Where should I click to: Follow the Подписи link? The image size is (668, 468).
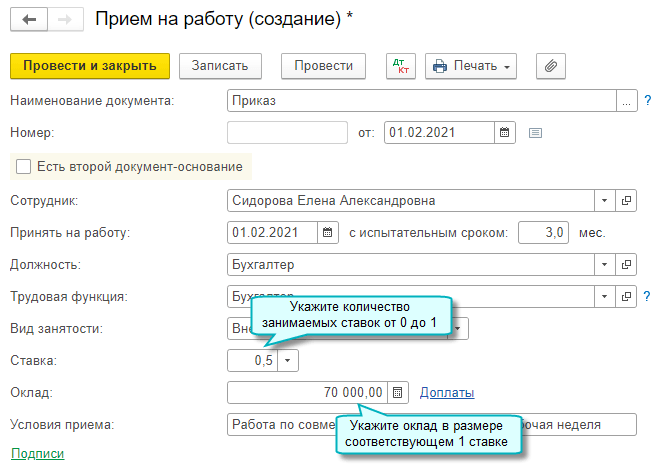coord(37,453)
